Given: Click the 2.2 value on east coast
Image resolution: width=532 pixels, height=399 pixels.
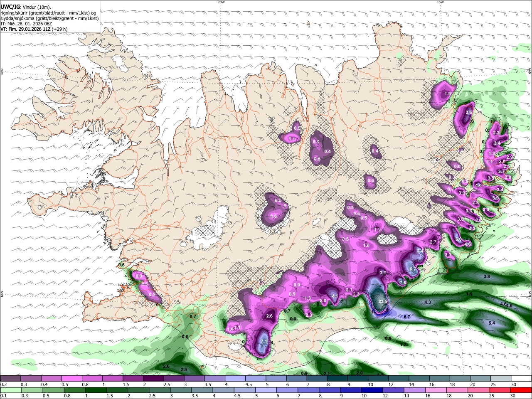Looking at the screenshot, I should [496, 133].
